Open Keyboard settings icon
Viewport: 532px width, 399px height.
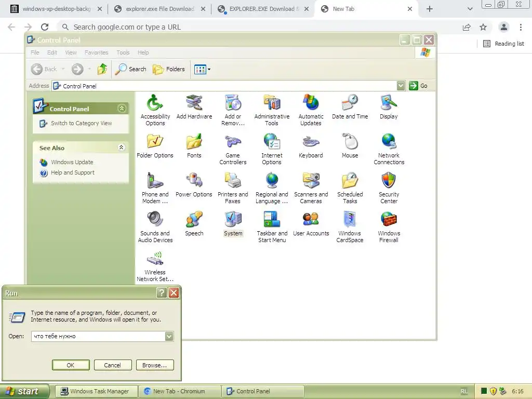tap(311, 146)
